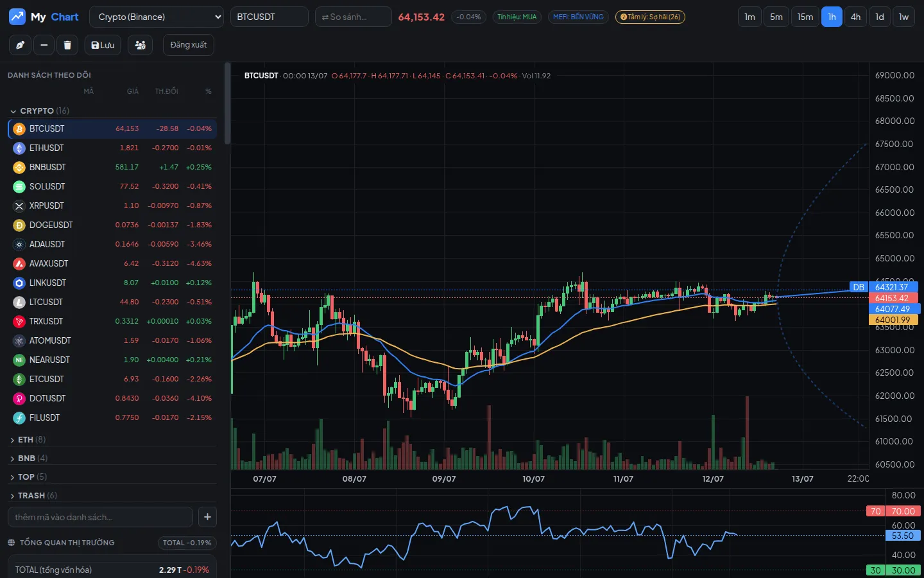Click the Chainlink icon beside LINKUSDT

[x=19, y=283]
